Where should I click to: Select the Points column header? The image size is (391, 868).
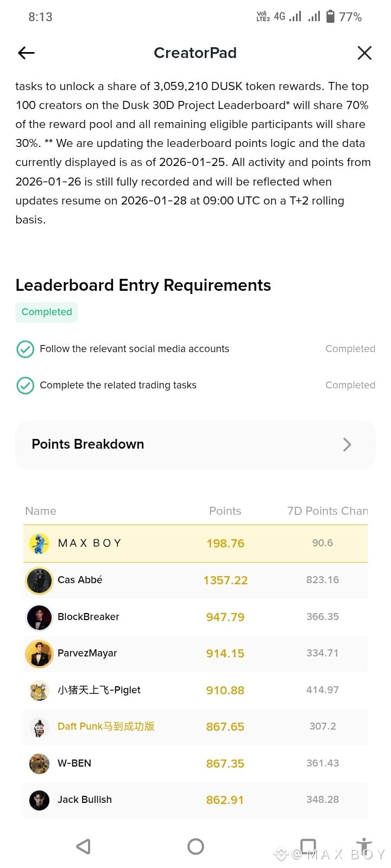(x=225, y=511)
